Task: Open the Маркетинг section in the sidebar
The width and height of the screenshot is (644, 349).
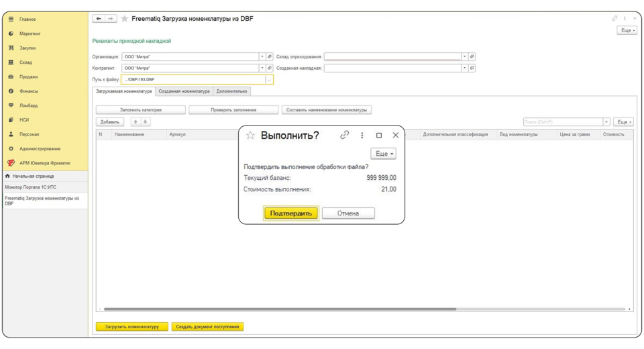Action: [30, 34]
